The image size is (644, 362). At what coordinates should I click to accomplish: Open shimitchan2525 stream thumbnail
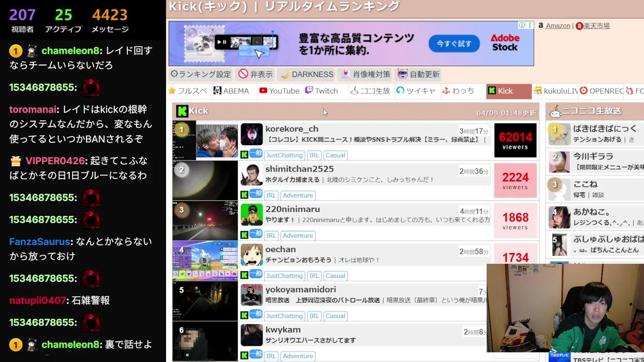pyautogui.click(x=205, y=180)
